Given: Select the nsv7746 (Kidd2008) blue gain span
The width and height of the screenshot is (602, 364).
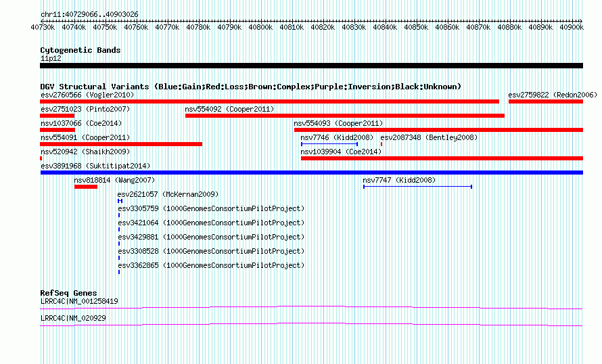Looking at the screenshot, I should pos(329,144).
